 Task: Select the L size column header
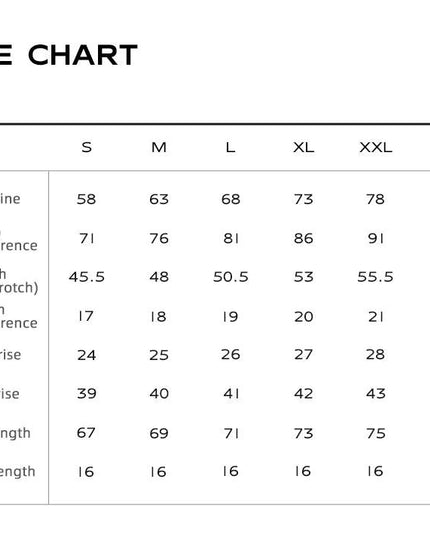230,148
